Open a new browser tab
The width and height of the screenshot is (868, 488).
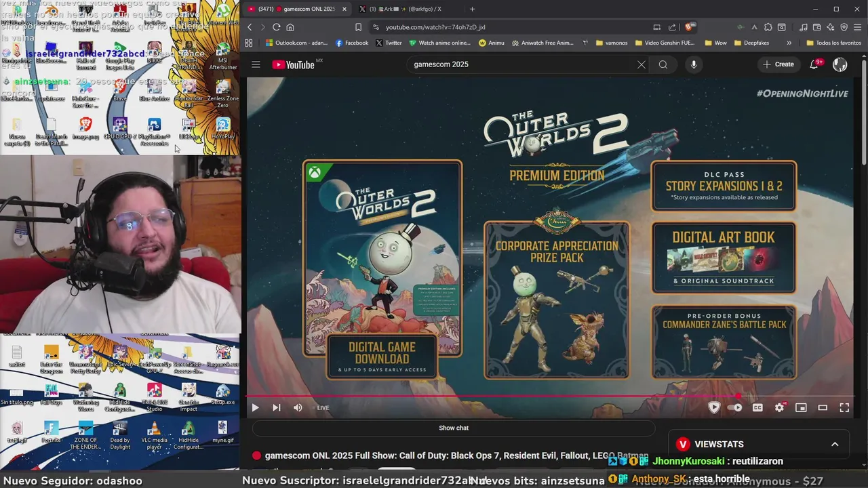[472, 9]
